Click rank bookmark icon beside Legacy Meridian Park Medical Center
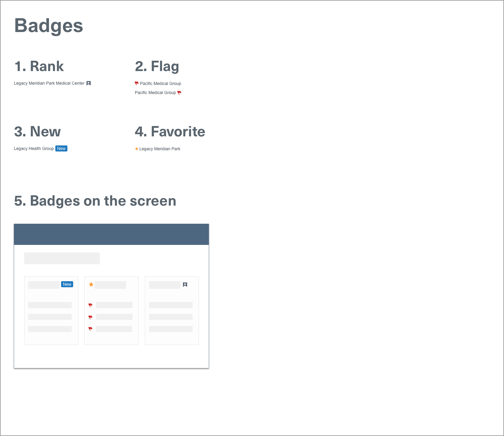Screen dimensions: 504x436 pyautogui.click(x=89, y=83)
